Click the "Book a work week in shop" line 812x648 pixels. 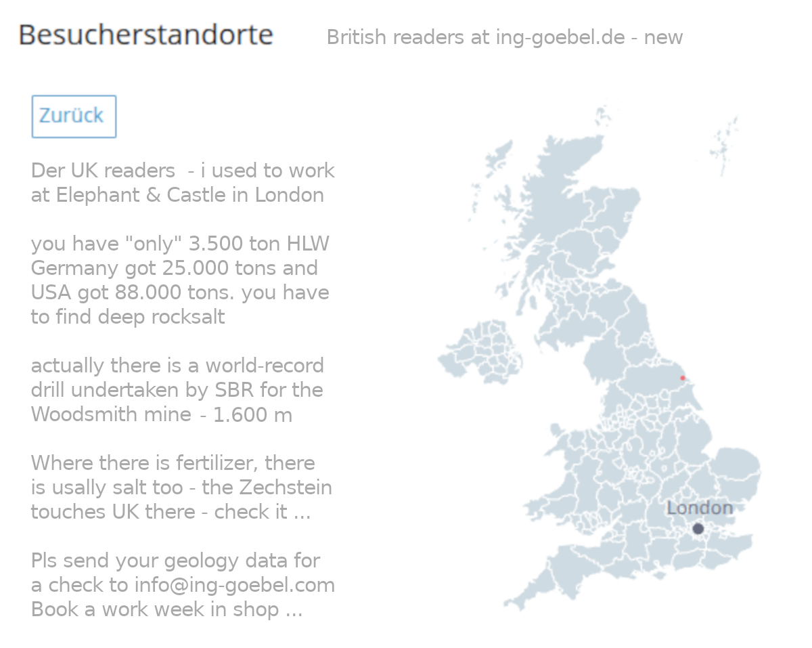point(166,609)
